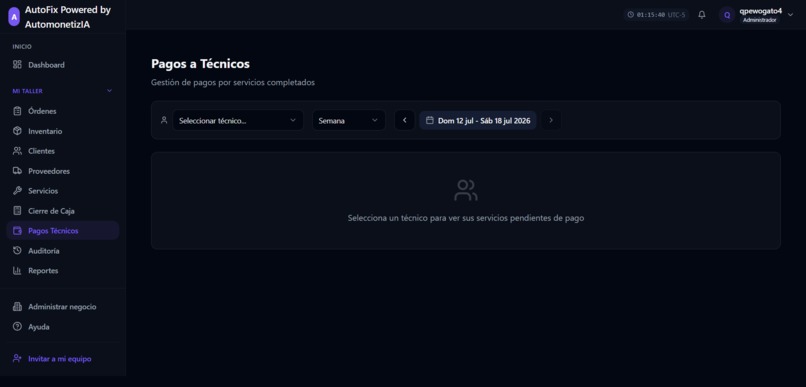Click the Servicios wrench icon

(17, 191)
